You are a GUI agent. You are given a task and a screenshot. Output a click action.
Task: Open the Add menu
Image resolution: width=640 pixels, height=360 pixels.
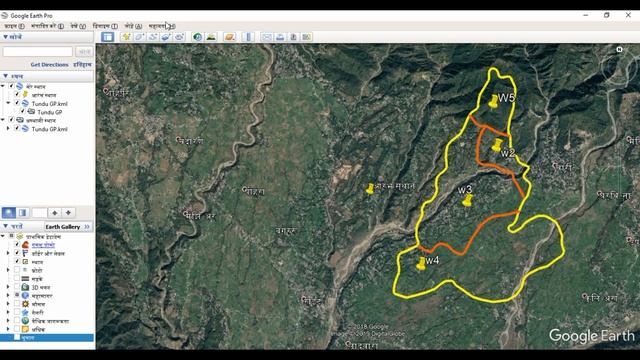click(x=133, y=26)
